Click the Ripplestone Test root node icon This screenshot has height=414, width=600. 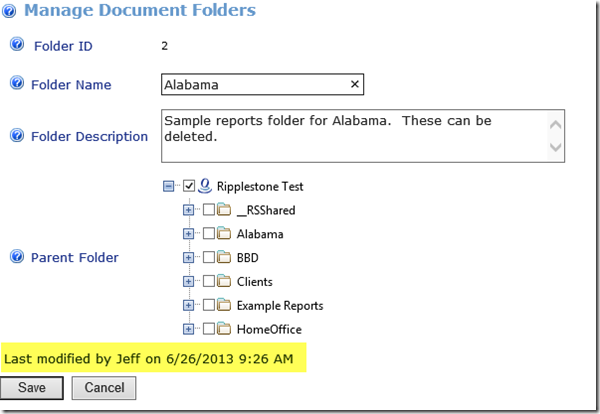(205, 185)
